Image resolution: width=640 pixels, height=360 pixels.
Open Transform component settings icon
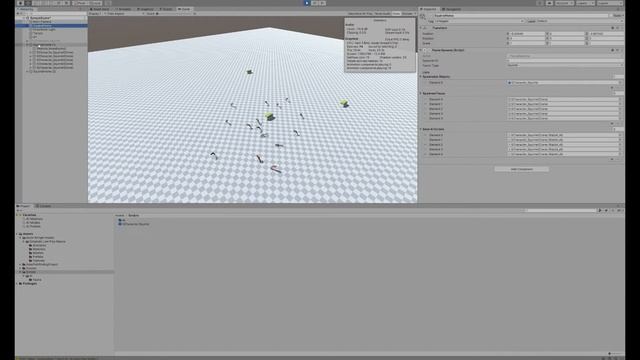coord(618,28)
